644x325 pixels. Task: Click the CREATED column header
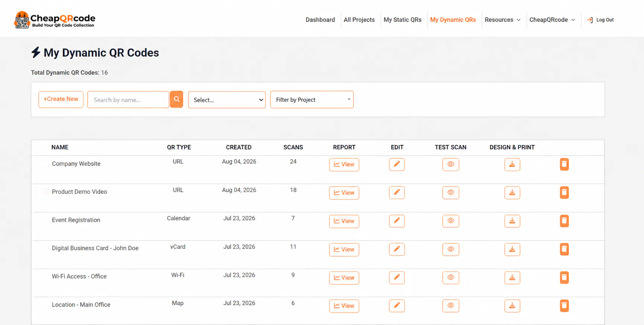(x=239, y=147)
